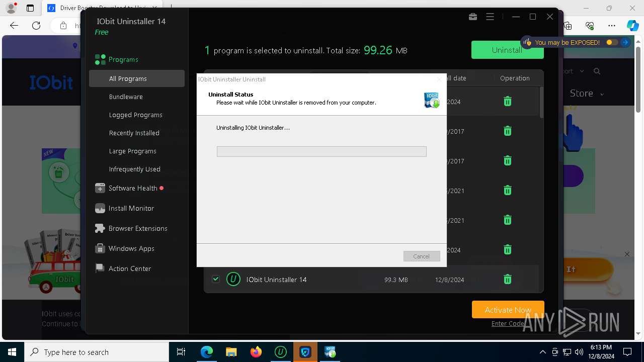Click the IObit setup installer taskbar icon
This screenshot has width=644, height=362.
tap(330, 352)
